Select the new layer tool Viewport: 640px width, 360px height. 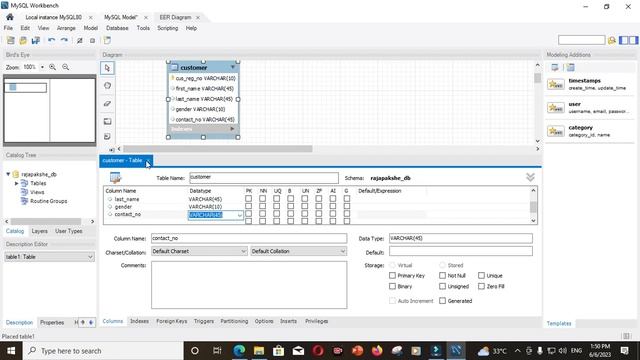click(107, 121)
